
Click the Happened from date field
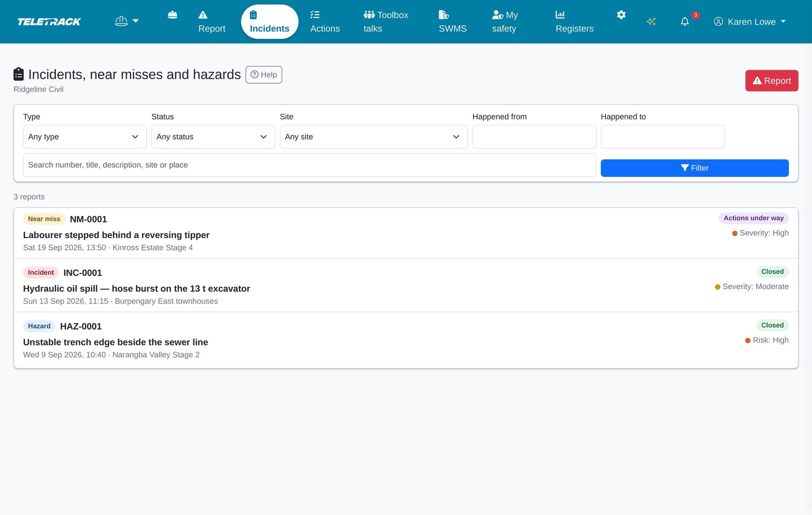(x=534, y=137)
